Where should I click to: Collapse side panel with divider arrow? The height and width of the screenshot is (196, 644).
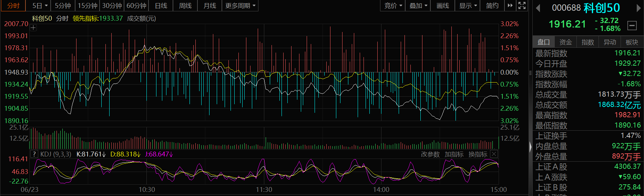(530, 147)
